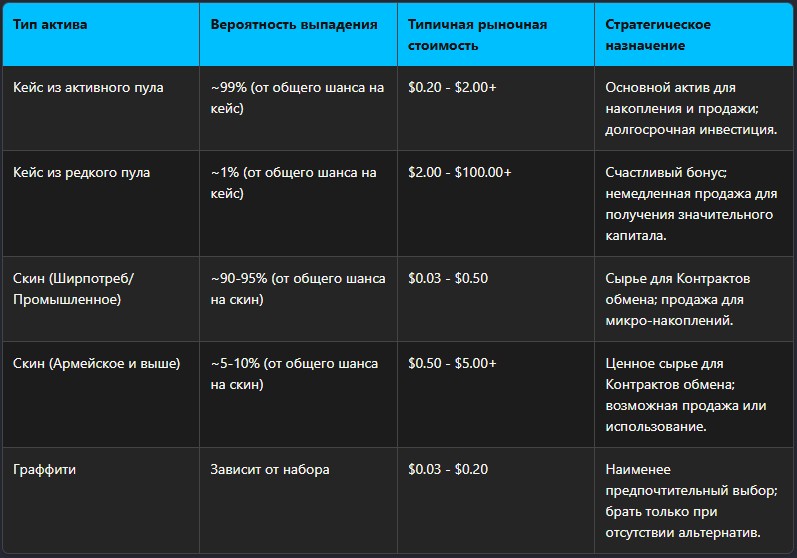Click the 'Типичная рыночная стоимость' header
Viewport: 797px width, 558px height.
(x=496, y=35)
